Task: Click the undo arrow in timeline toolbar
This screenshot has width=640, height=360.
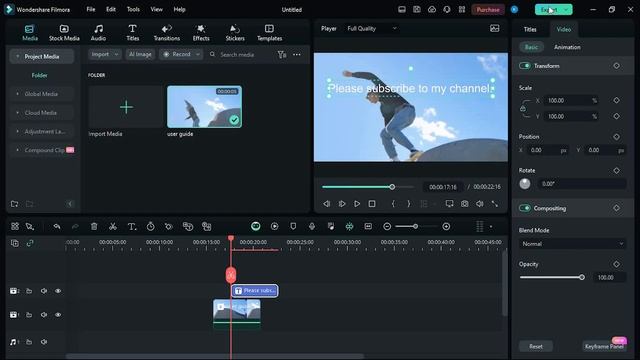Action: coord(57,226)
